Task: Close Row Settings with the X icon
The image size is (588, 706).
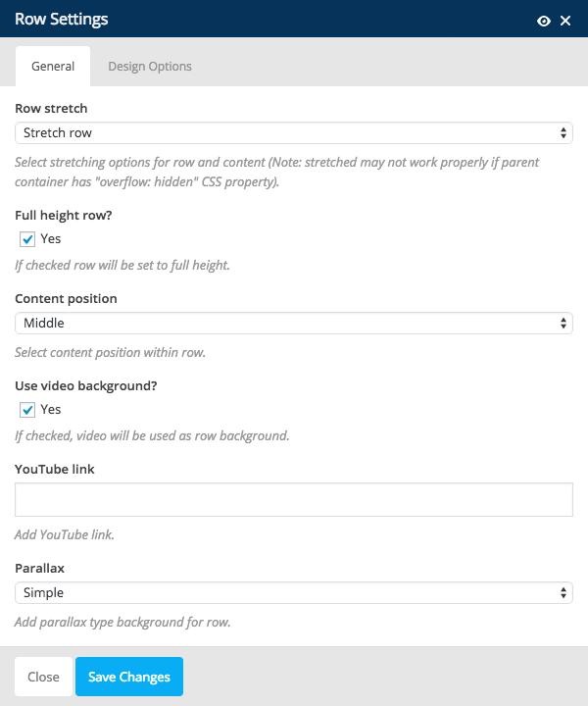Action: [565, 21]
